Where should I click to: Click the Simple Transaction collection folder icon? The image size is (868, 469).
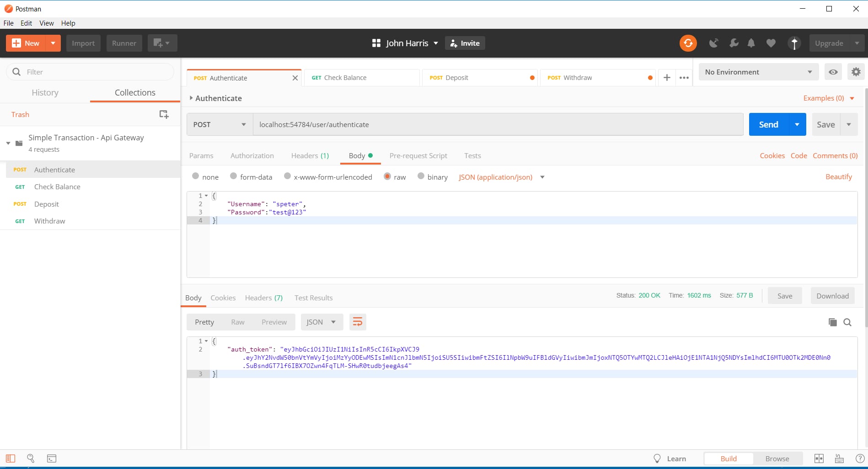pyautogui.click(x=19, y=143)
